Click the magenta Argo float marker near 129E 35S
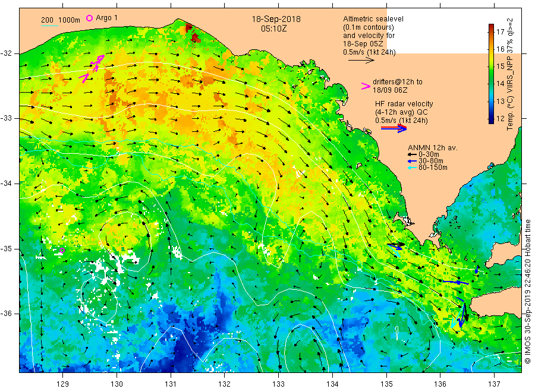 click(62, 251)
